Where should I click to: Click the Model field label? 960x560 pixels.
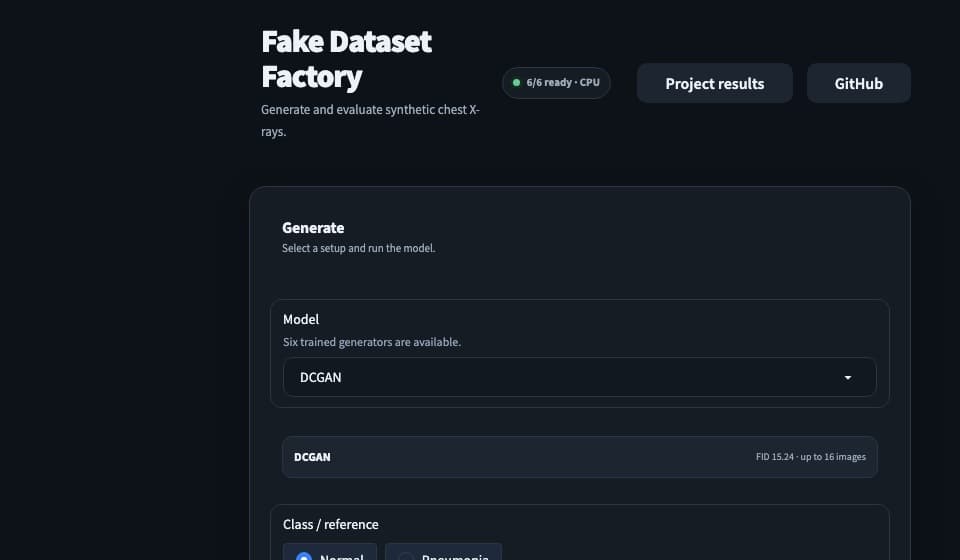click(x=301, y=319)
